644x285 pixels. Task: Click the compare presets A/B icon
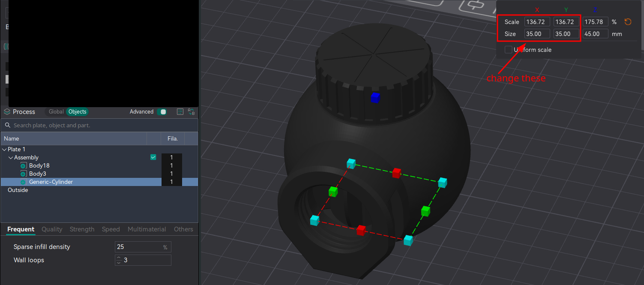192,112
